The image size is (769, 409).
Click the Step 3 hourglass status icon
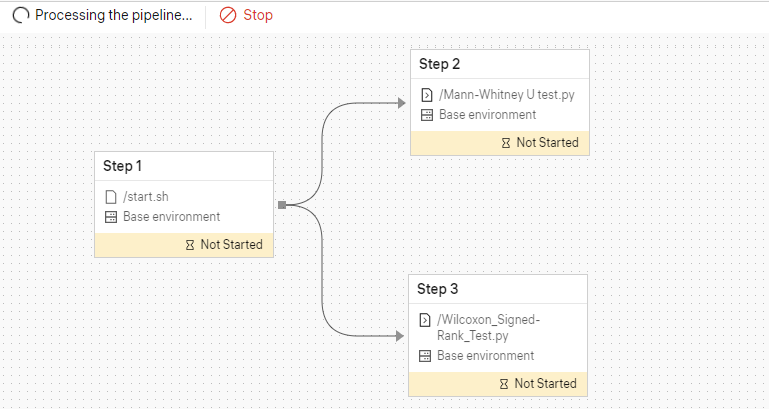point(504,384)
